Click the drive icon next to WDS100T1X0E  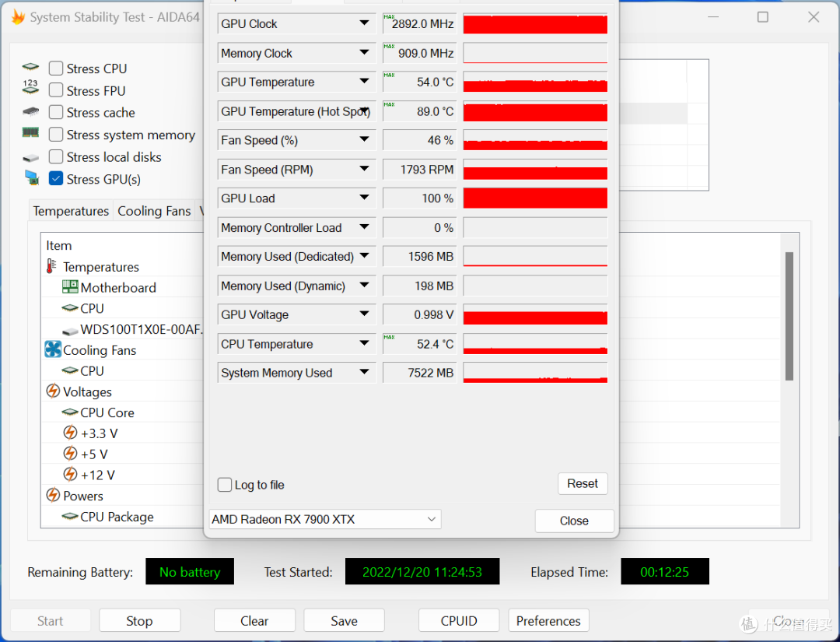(70, 331)
